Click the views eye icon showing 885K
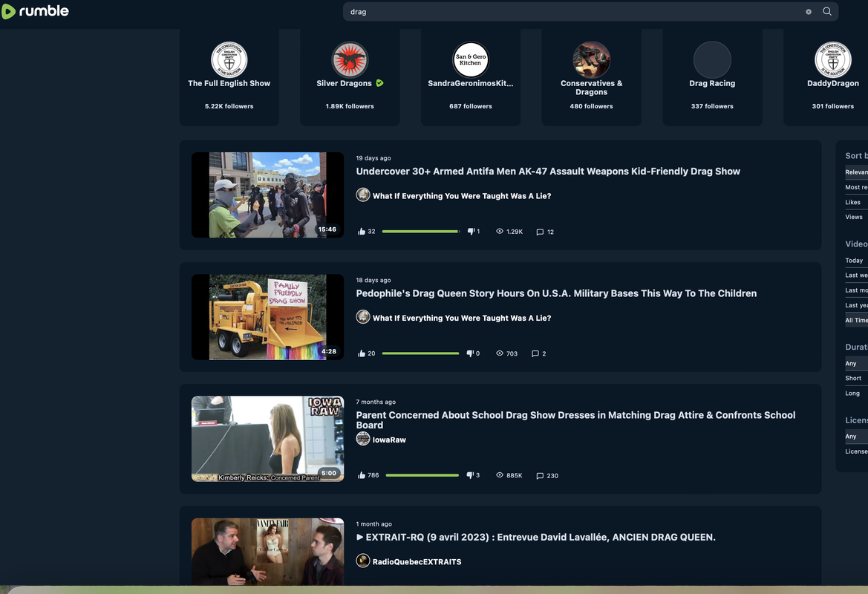Image resolution: width=868 pixels, height=594 pixels. coord(499,475)
